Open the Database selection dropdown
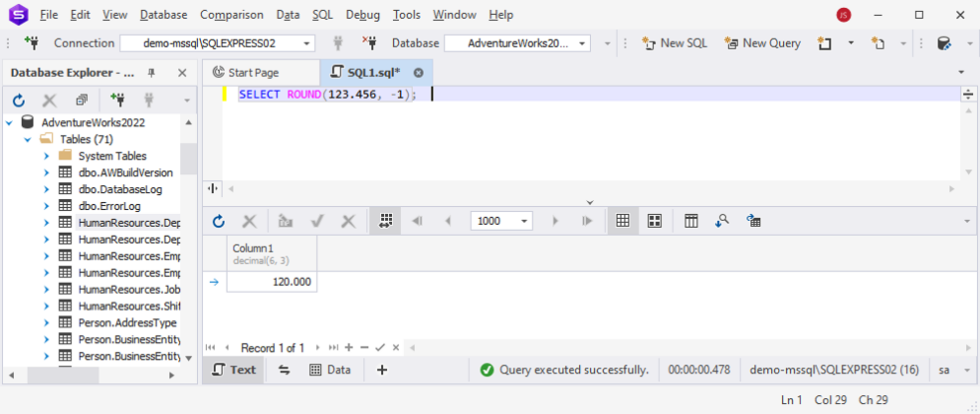 click(x=582, y=43)
